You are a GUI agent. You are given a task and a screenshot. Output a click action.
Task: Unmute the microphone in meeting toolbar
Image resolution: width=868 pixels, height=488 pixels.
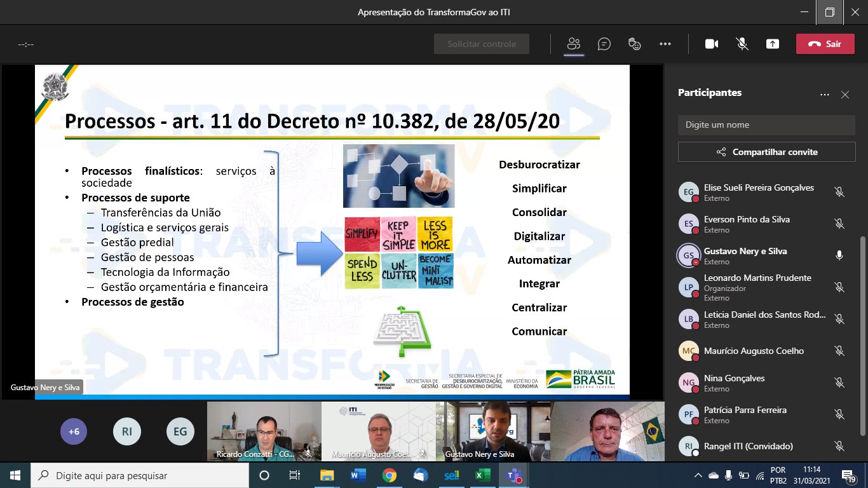tap(742, 44)
